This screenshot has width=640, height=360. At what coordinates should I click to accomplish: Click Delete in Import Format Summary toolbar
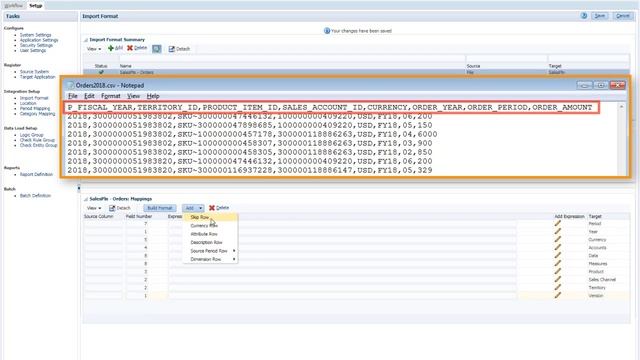pos(137,48)
